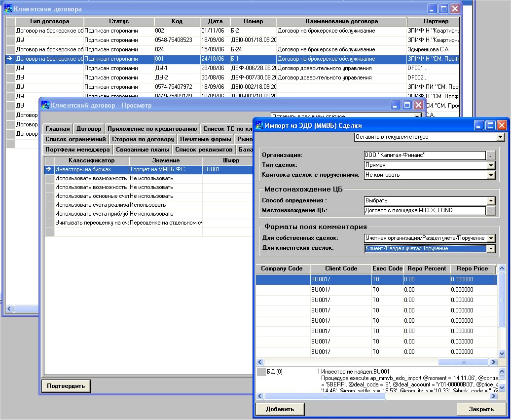Viewport: 511px width, 420px height.
Task: Click row marker arrow of contract code 001
Action: [10, 59]
